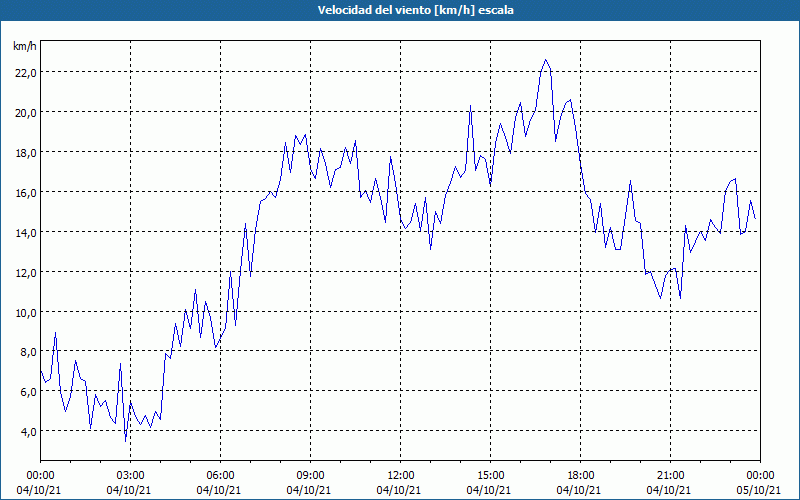The width and height of the screenshot is (800, 500).
Task: Click the '20,0' y-axis value
Action: tap(26, 113)
